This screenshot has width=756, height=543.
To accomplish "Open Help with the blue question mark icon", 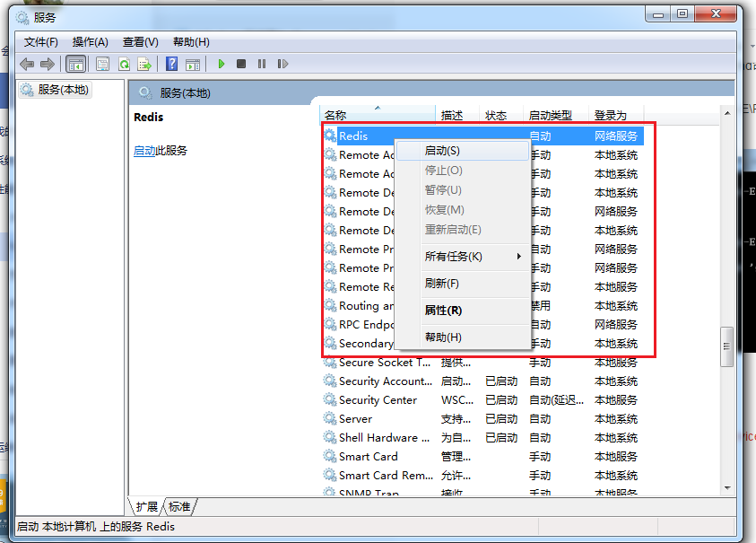I will click(172, 64).
